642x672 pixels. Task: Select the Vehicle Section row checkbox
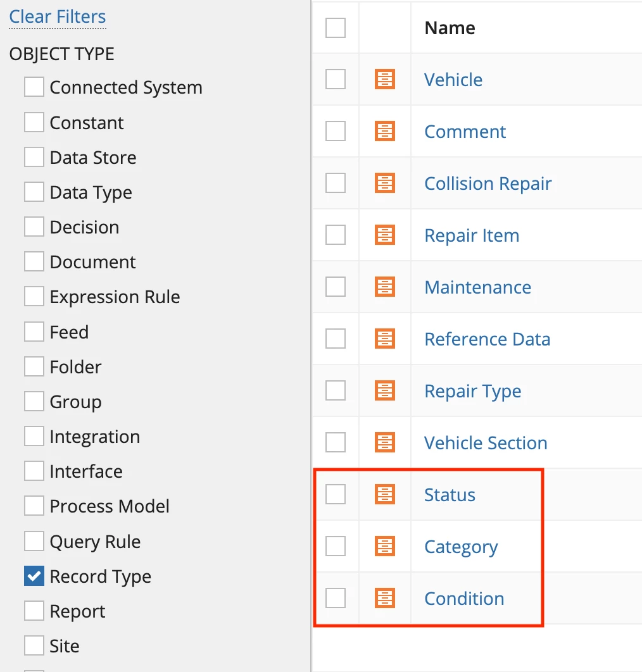[x=336, y=442]
